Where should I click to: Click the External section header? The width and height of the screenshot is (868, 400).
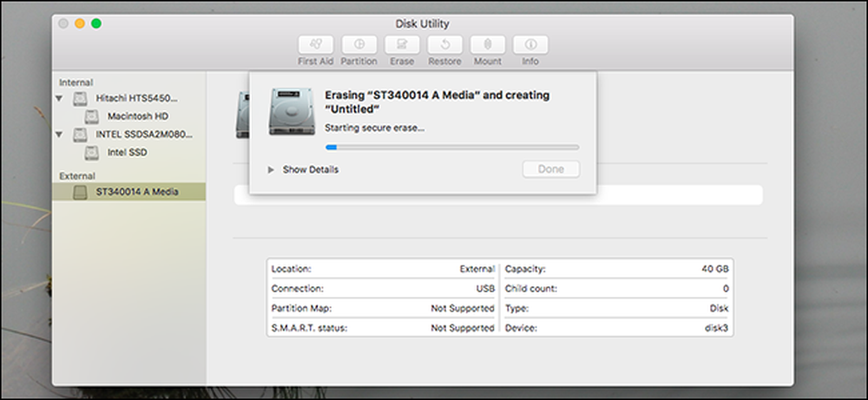pyautogui.click(x=77, y=176)
